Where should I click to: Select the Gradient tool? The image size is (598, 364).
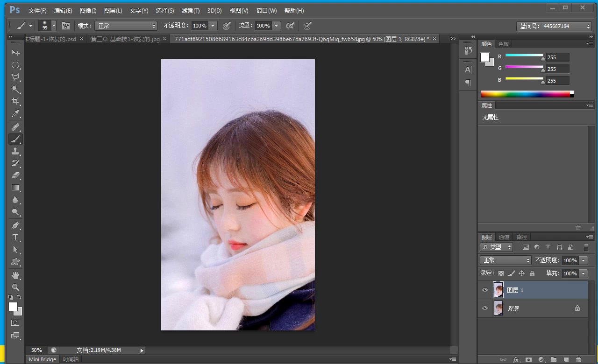tap(15, 188)
